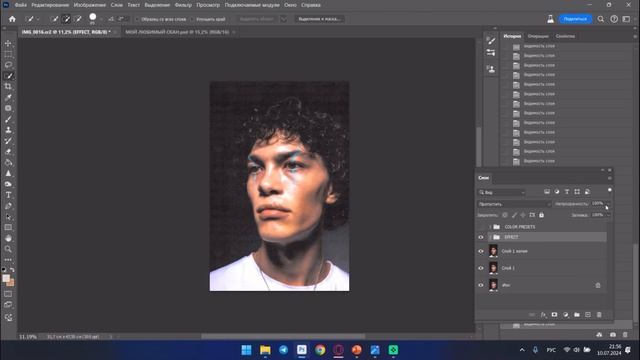The height and width of the screenshot is (360, 640).
Task: Open tool preset picker arrow
Action: tap(38, 19)
